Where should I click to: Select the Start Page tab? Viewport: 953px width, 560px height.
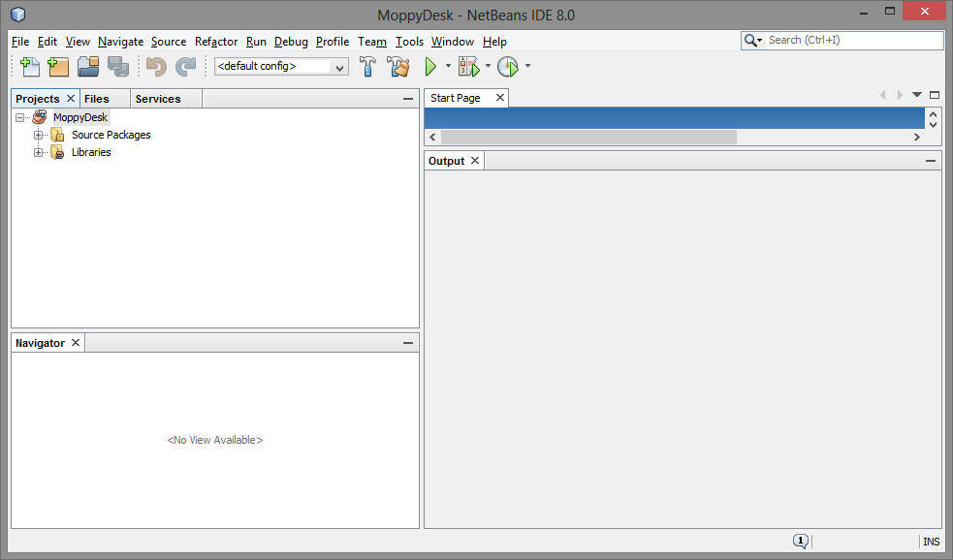456,98
